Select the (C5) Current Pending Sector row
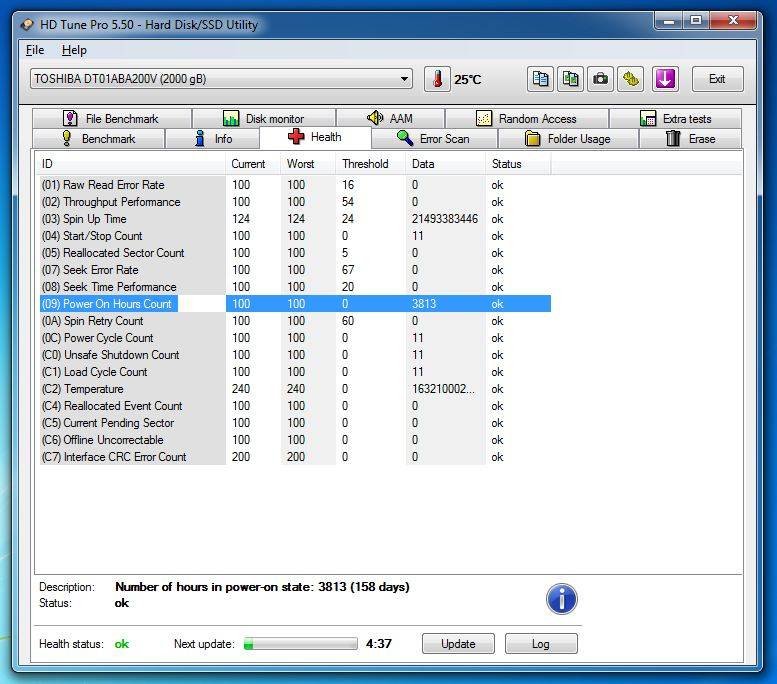Viewport: 777px width, 684px height. tap(295, 423)
